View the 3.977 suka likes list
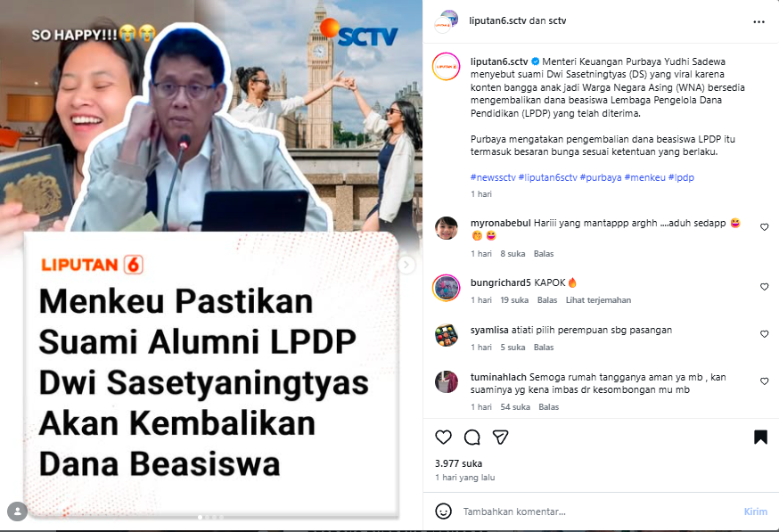779x532 pixels. coord(458,463)
